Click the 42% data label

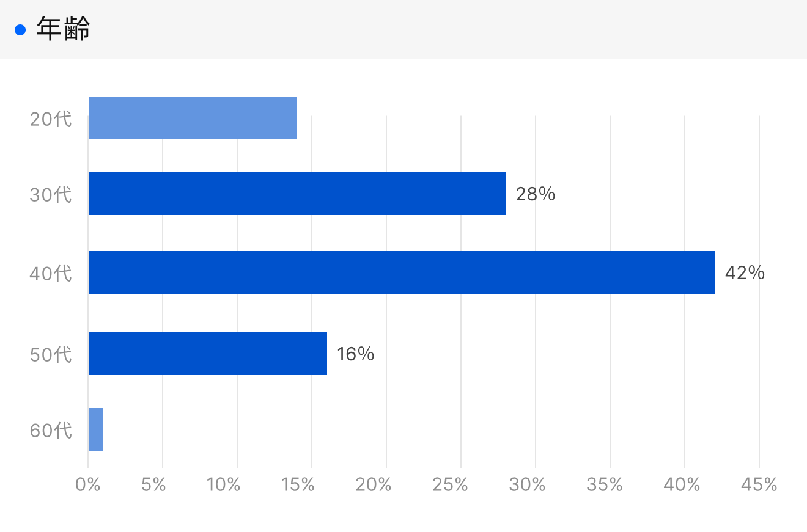tap(745, 272)
